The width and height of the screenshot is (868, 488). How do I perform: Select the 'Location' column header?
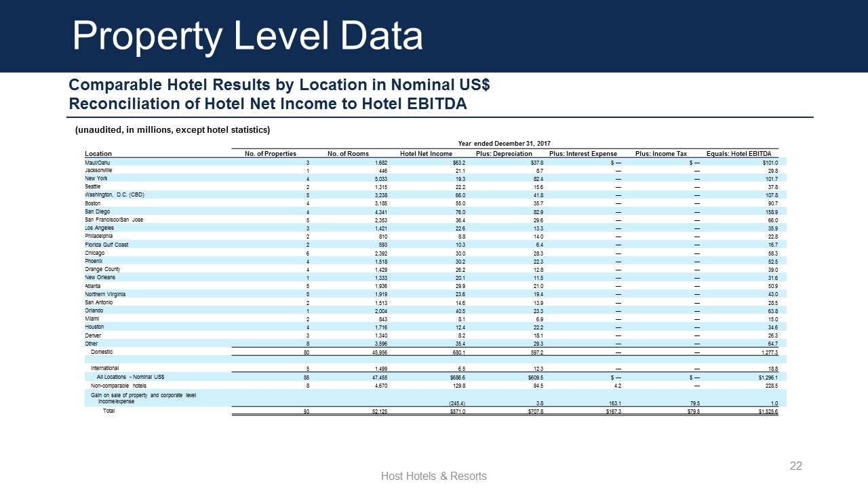click(x=98, y=154)
